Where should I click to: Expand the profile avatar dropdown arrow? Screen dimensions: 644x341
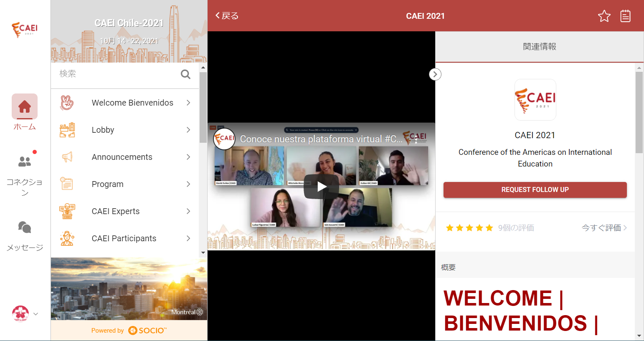[x=36, y=314]
